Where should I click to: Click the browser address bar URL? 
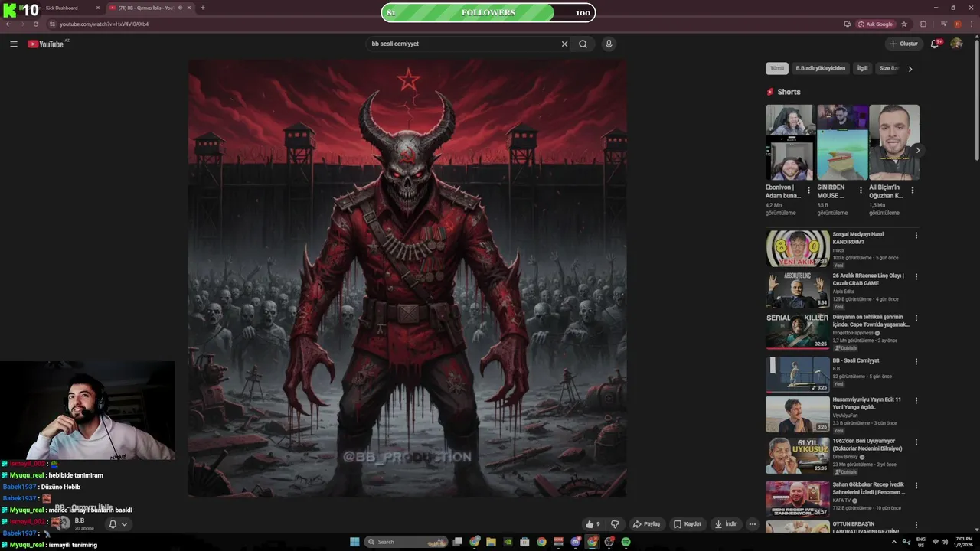[x=104, y=24]
